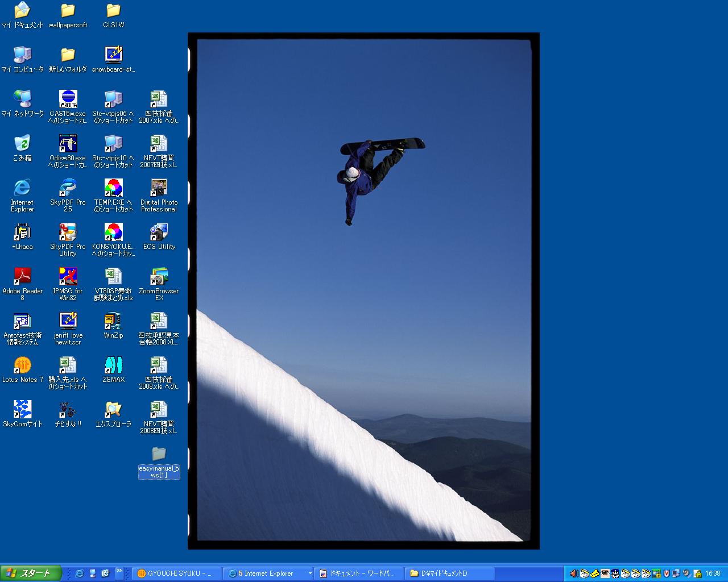Select the VT80SP寿命試験まとめ.xls file
This screenshot has height=582, width=728.
pos(113,284)
